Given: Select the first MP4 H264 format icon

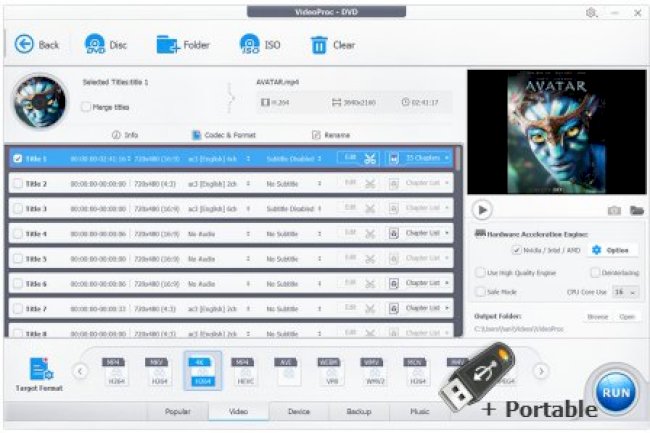Looking at the screenshot, I should 114,371.
